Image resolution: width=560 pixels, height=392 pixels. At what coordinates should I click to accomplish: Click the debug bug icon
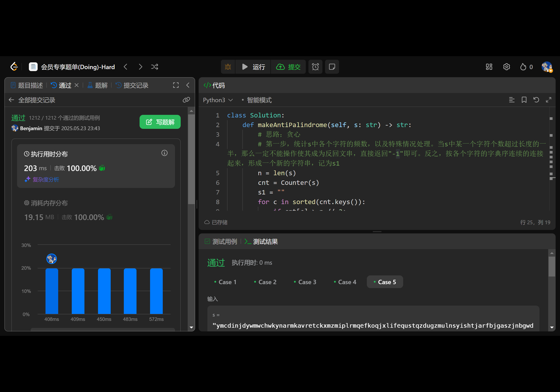click(x=228, y=67)
